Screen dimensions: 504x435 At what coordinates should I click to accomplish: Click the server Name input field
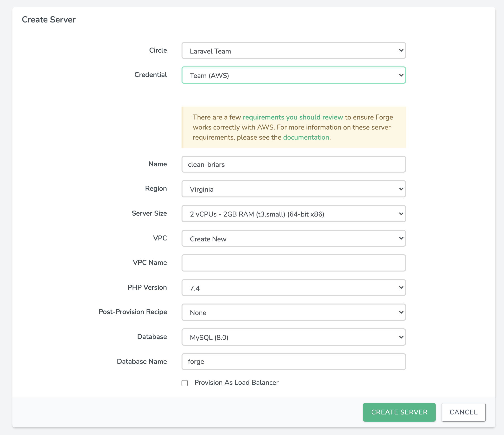click(x=293, y=164)
